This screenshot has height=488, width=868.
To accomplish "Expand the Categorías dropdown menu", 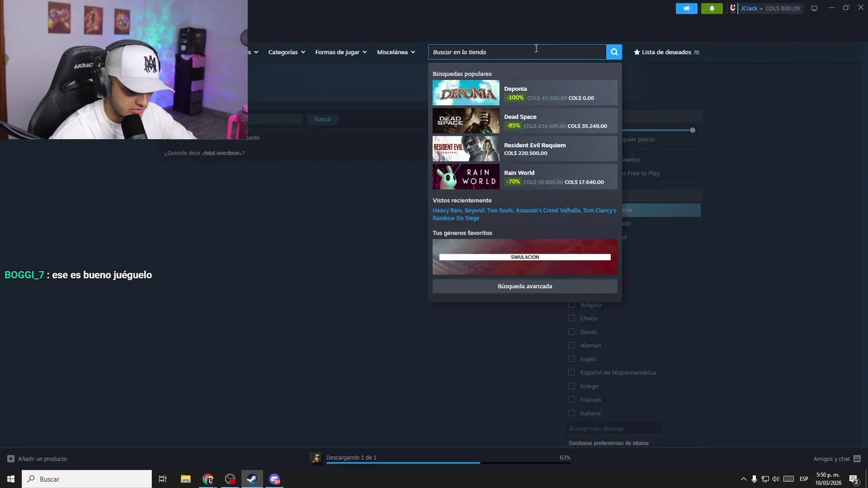I will 286,52.
